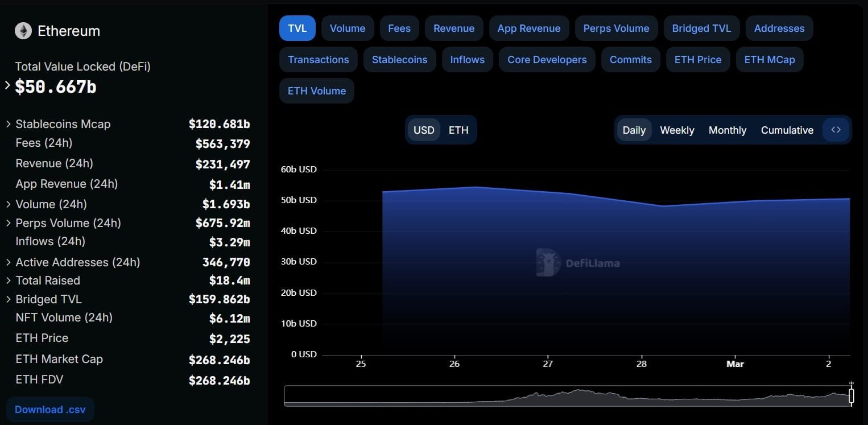This screenshot has height=425, width=868.
Task: Click the ETH Market Cap label
Action: (x=59, y=359)
